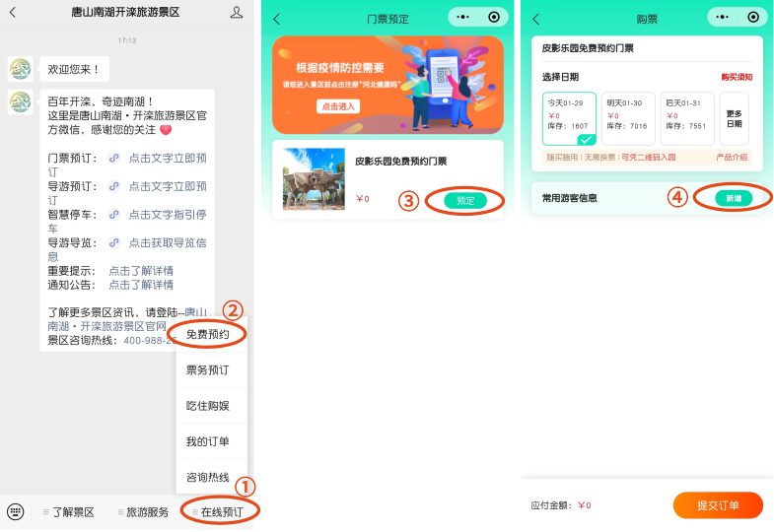Tap the back arrow on the 门票预定 page
This screenshot has height=532, width=774.
277,20
